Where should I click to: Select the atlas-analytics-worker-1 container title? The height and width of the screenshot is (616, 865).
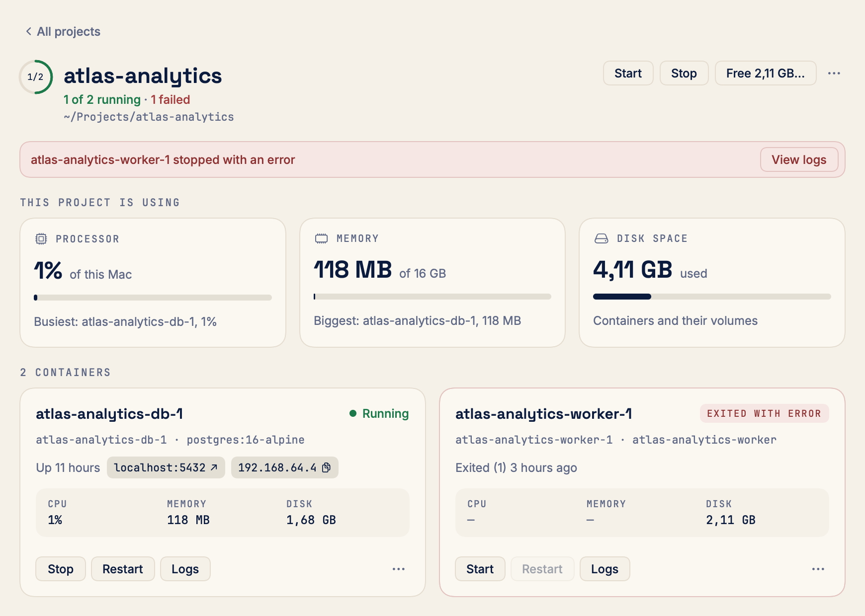tap(544, 414)
